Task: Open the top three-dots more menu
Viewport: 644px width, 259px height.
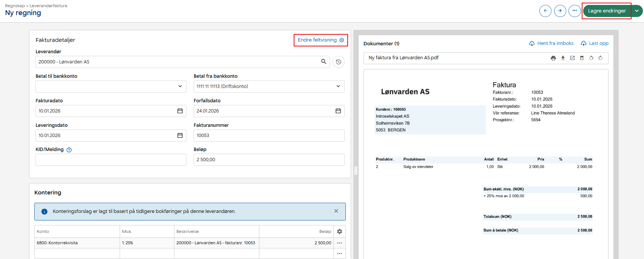Action: click(x=575, y=11)
